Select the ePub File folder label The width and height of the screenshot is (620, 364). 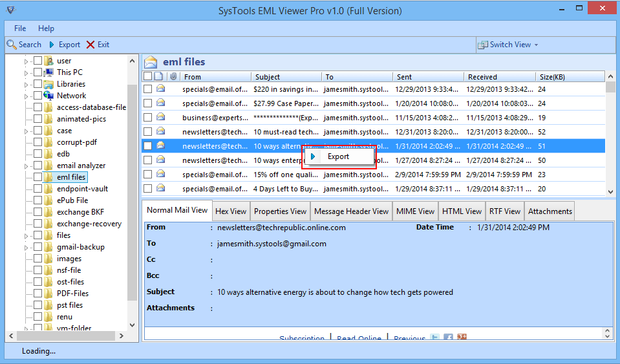click(x=72, y=200)
